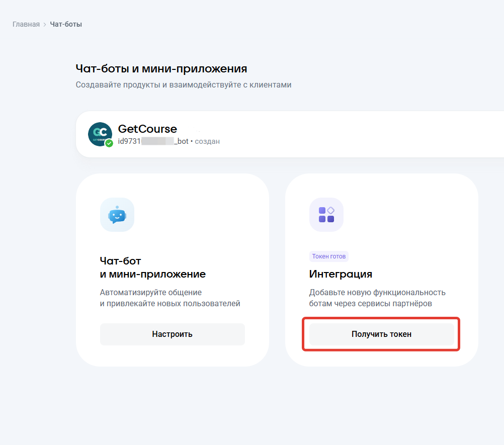Click the Интеграция card heading
This screenshot has height=445, width=504.
coord(342,274)
